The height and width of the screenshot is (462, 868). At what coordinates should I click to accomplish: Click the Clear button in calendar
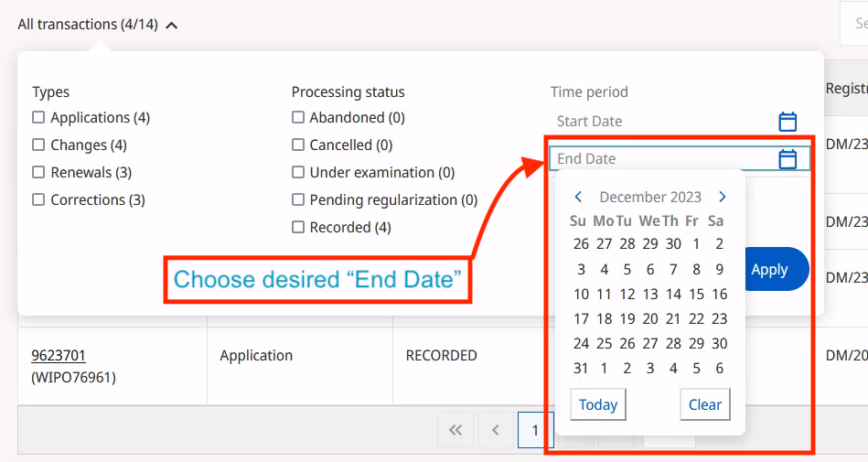pyautogui.click(x=705, y=404)
